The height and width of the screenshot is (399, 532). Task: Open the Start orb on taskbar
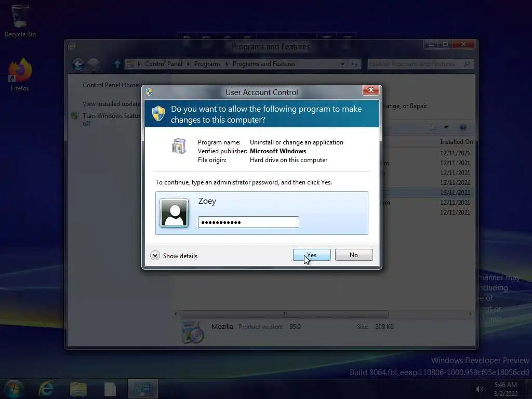[x=14, y=389]
